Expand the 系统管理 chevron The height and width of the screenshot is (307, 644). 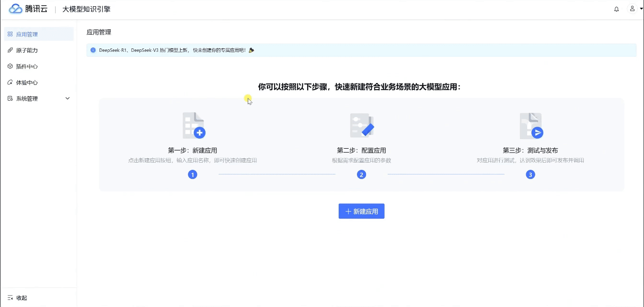pos(68,99)
